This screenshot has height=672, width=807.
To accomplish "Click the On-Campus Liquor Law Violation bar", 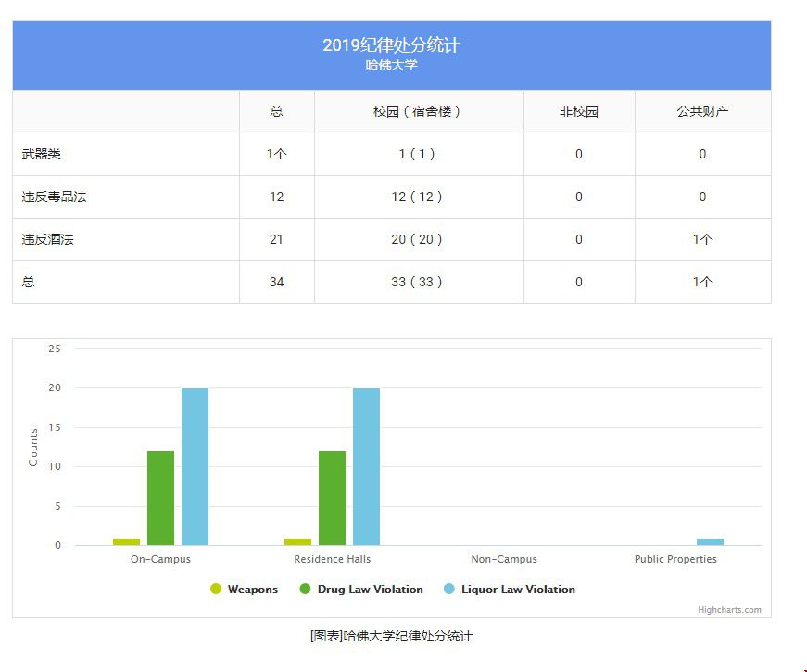I will pos(195,466).
